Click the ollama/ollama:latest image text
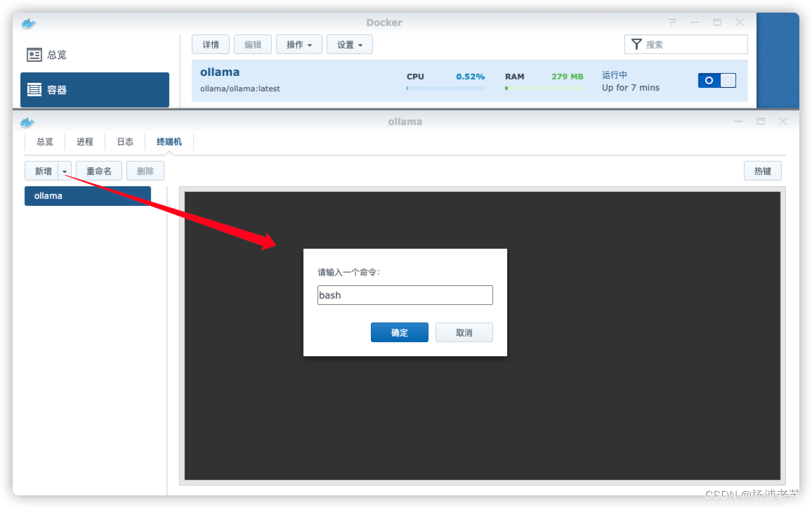The image size is (812, 508). point(240,89)
